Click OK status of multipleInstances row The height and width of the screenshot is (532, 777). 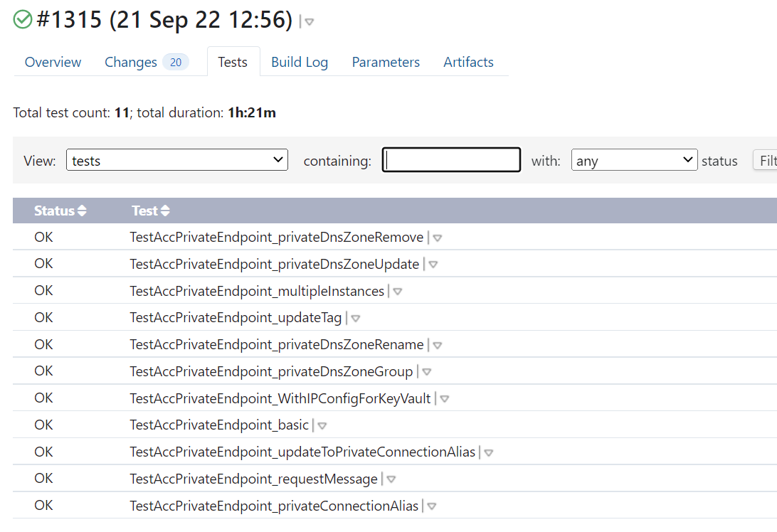(43, 291)
